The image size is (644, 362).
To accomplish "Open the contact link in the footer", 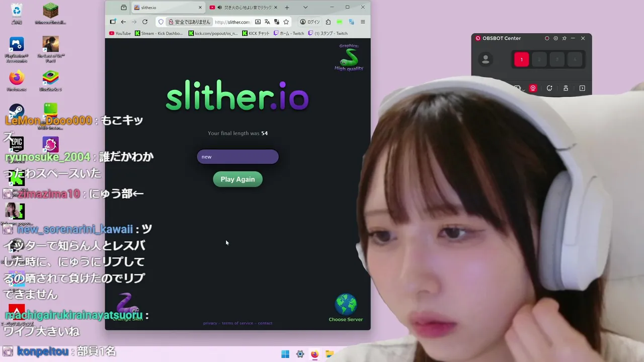I will [x=265, y=323].
